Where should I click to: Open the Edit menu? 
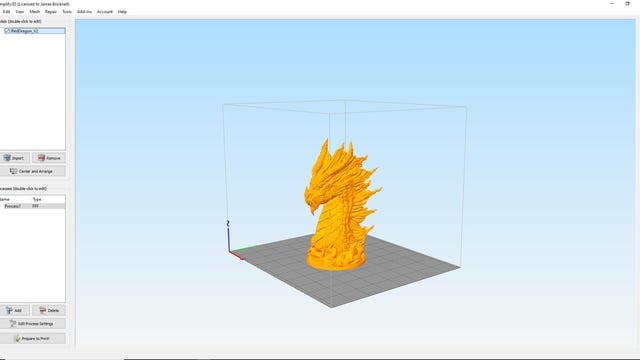pos(7,12)
